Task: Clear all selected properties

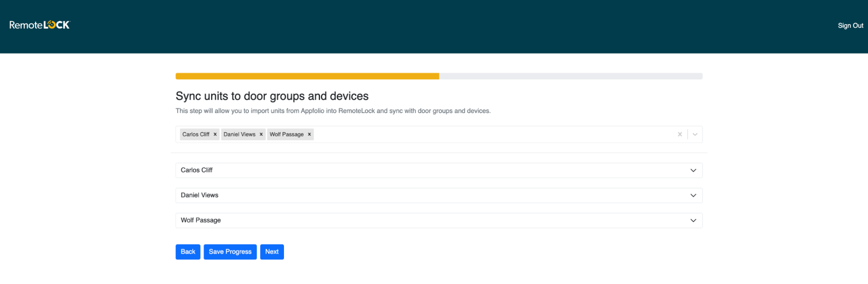Action: [680, 134]
